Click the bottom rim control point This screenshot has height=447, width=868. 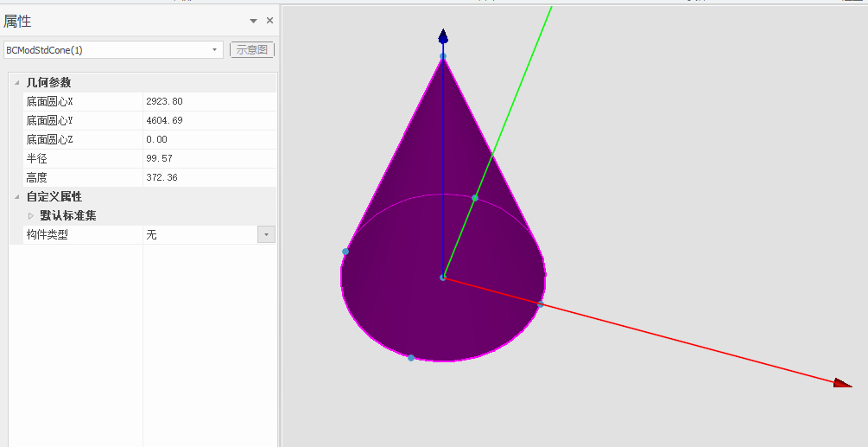tap(411, 358)
